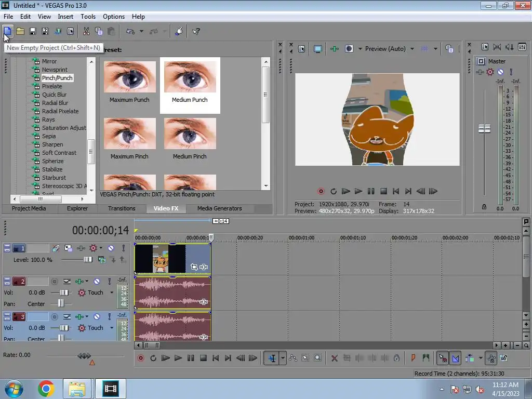Image resolution: width=532 pixels, height=399 pixels.
Task: Click the Project Video Properties icon in preview
Action: click(x=302, y=49)
